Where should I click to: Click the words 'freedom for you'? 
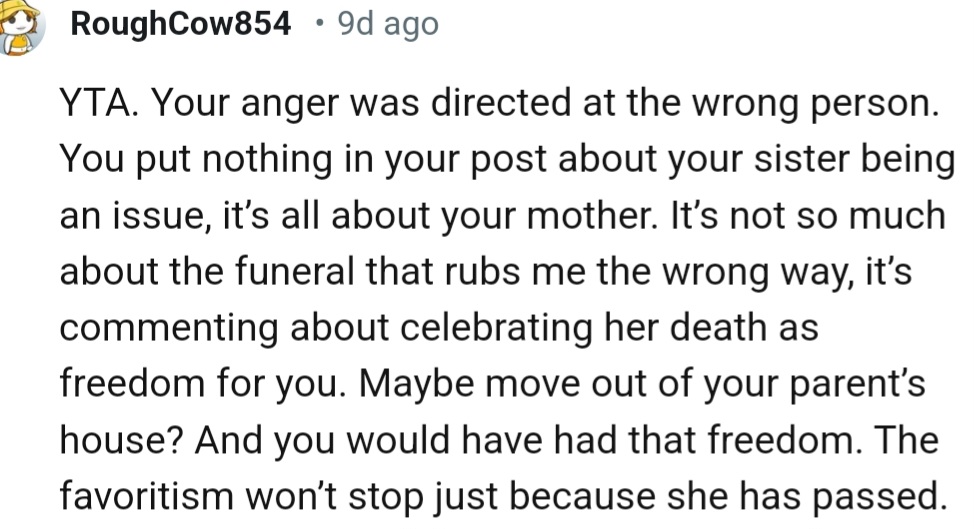pos(199,383)
